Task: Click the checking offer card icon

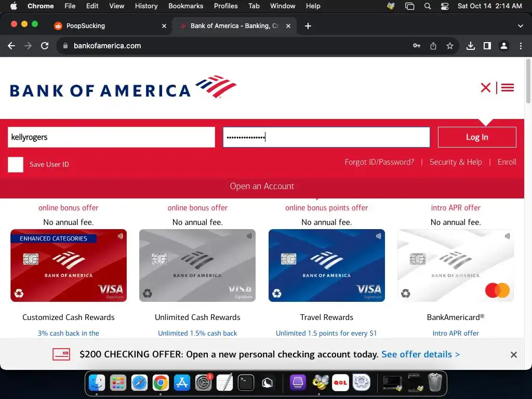Action: (61, 354)
